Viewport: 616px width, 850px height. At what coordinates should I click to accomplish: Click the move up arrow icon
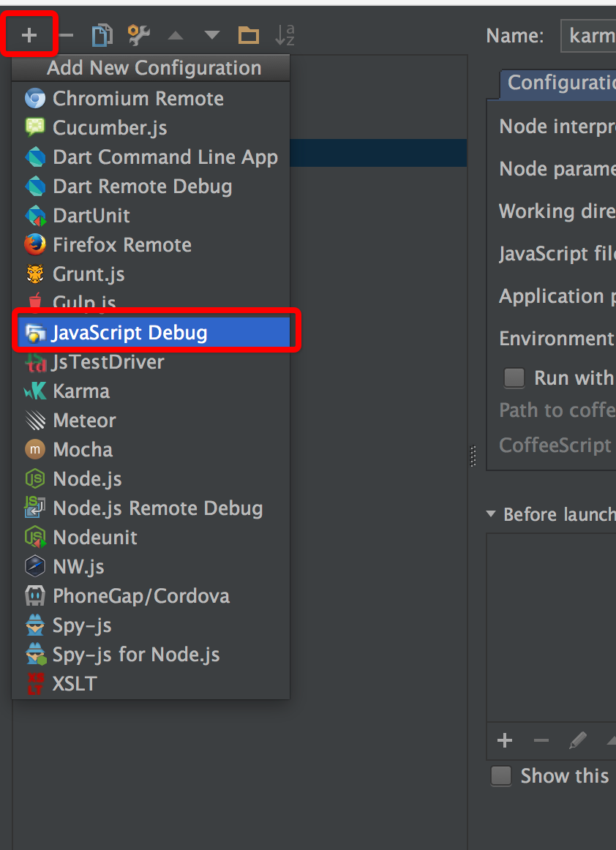176,36
